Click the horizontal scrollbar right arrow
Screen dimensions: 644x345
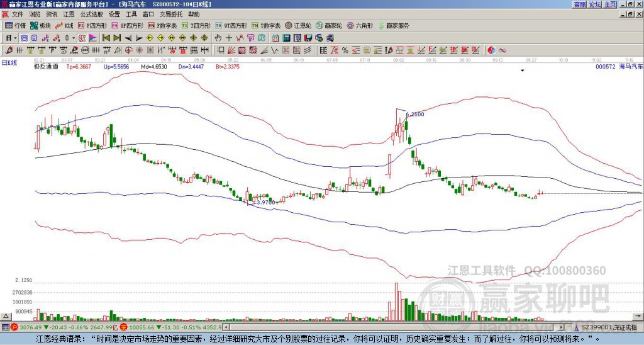click(562, 327)
